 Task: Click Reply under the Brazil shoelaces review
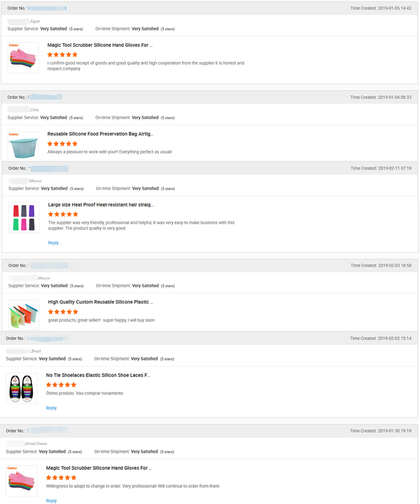[51, 408]
